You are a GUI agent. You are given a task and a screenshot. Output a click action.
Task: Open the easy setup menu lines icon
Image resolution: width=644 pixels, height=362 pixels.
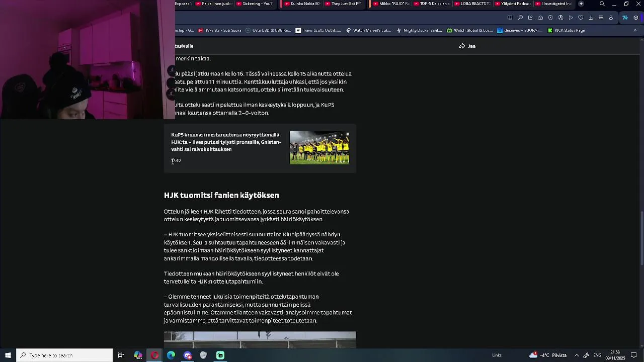tap(601, 18)
